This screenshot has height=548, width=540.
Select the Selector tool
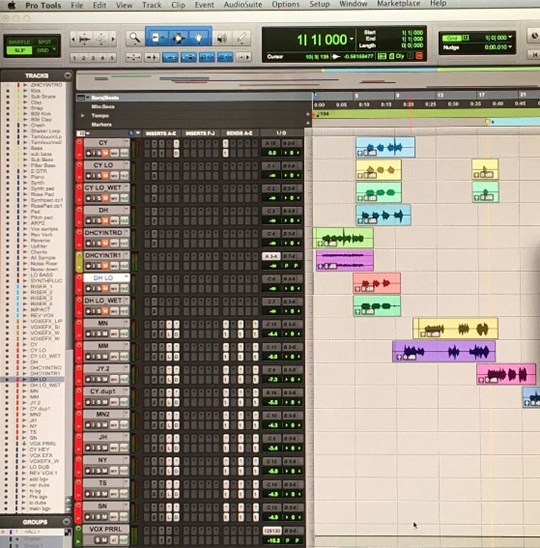coord(178,37)
